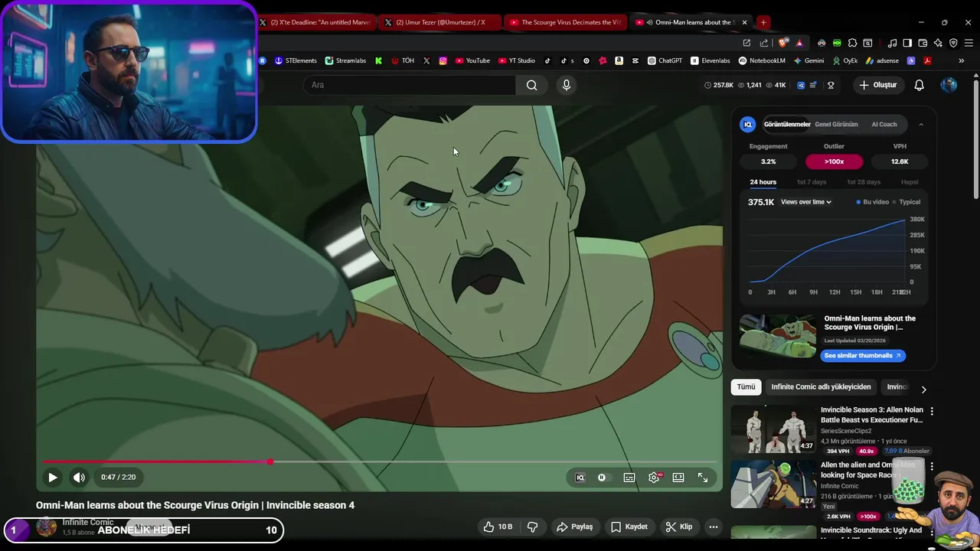
Task: Open vidIQ tool in player controls
Action: [x=580, y=478]
